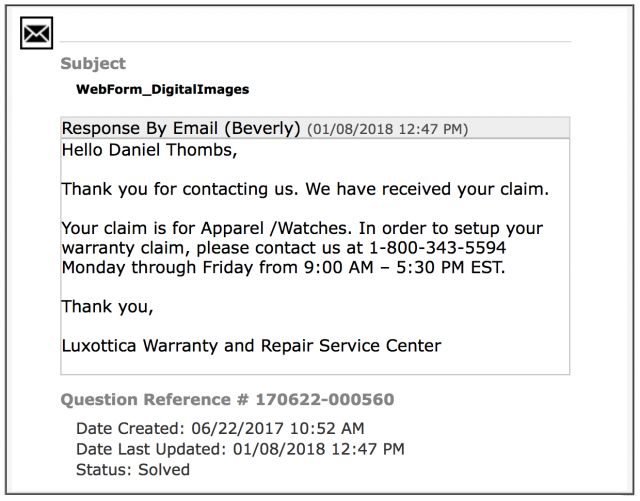640x501 pixels.
Task: Click Question Reference # 170622-000560
Action: [x=227, y=399]
